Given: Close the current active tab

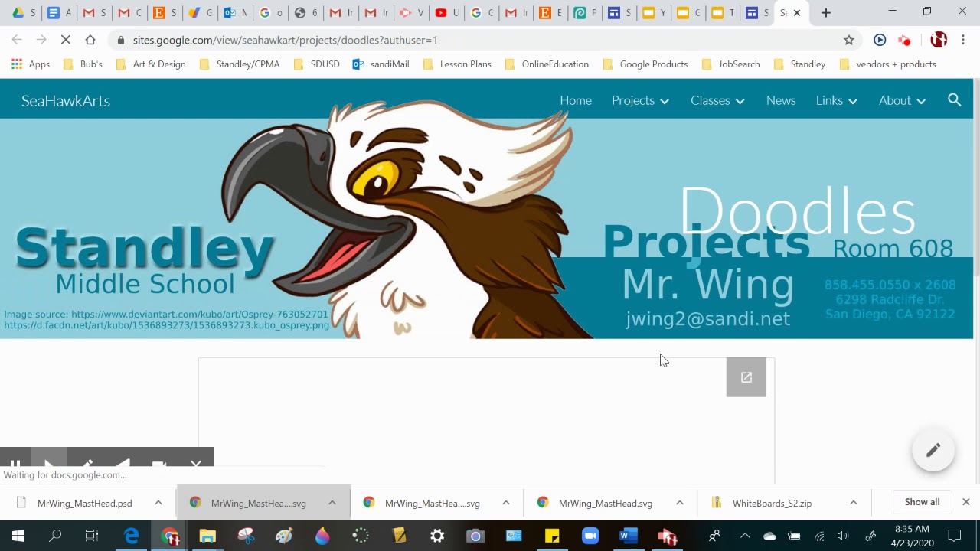Looking at the screenshot, I should point(797,13).
